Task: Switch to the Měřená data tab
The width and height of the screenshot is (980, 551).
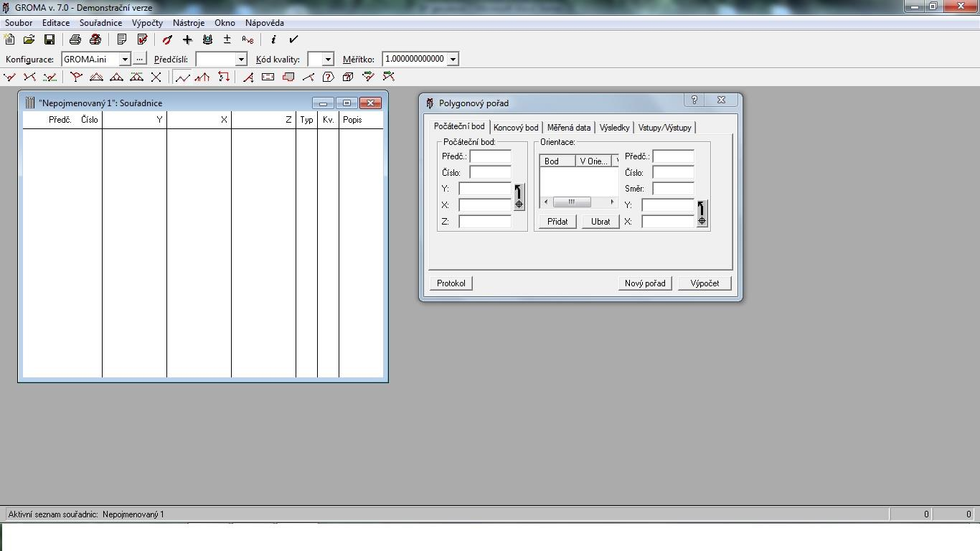Action: (569, 128)
